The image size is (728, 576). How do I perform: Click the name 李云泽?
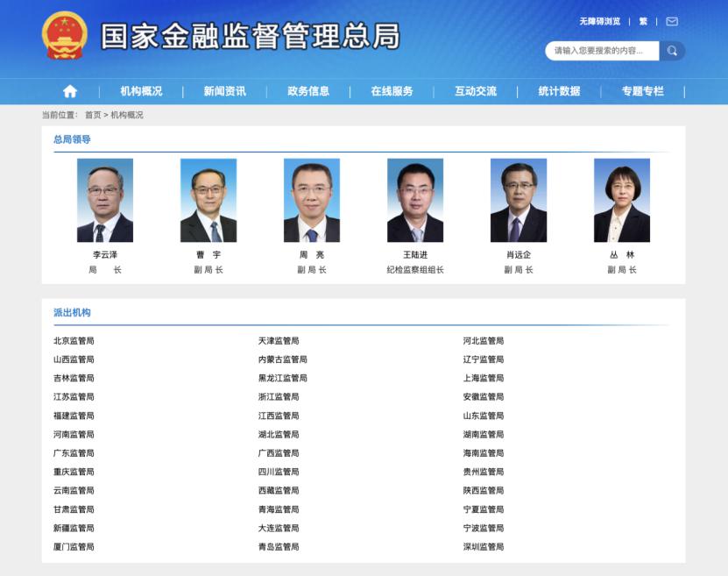[105, 254]
